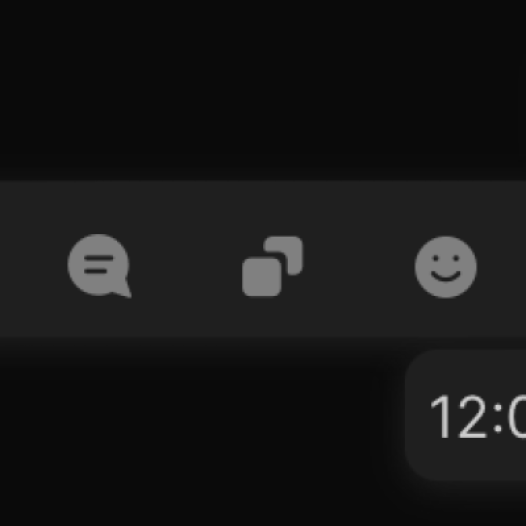Select the smiling face toolbar item
The width and height of the screenshot is (526, 526).
click(x=445, y=267)
